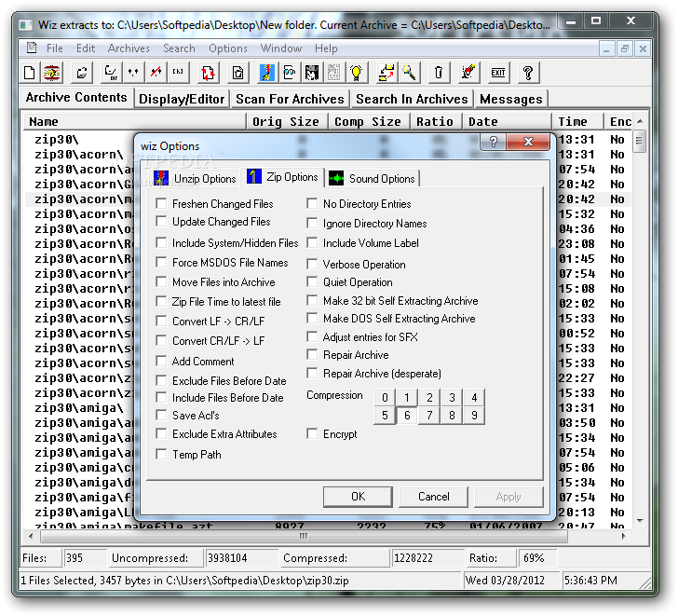Image resolution: width=678 pixels, height=616 pixels.
Task: Set compression level to 9
Action: [x=474, y=416]
